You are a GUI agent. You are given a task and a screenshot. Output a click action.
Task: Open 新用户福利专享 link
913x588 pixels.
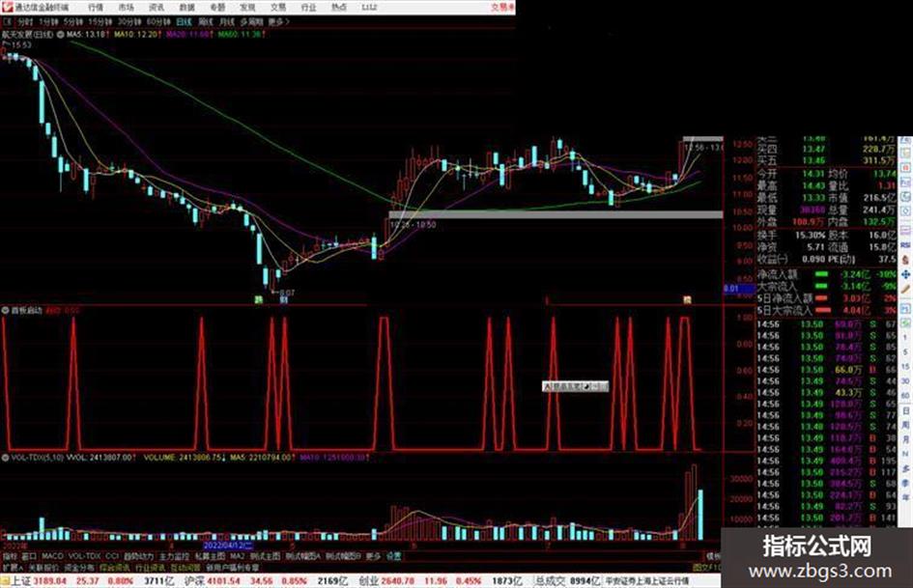tap(233, 568)
